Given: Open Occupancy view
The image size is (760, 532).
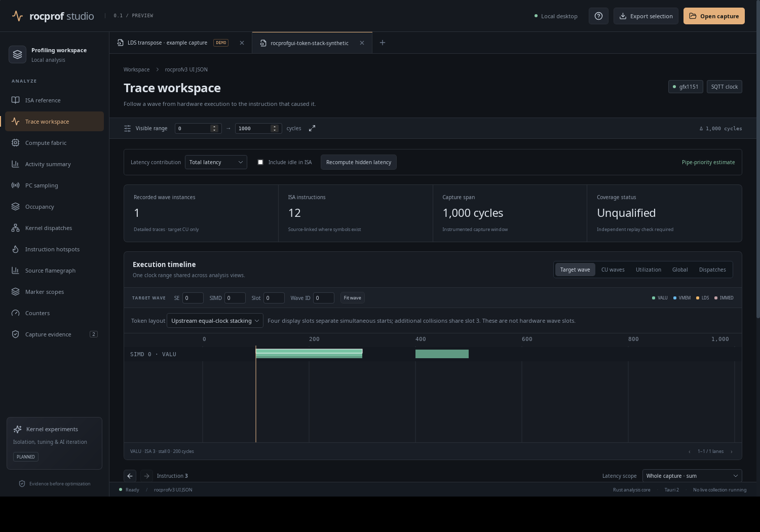Looking at the screenshot, I should pos(54,207).
